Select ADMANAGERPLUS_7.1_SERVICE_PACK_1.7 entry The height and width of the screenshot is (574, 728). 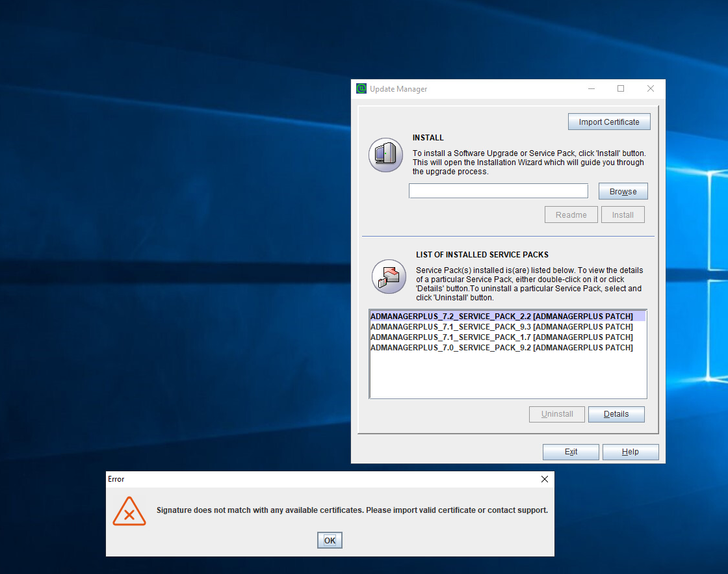pyautogui.click(x=508, y=337)
